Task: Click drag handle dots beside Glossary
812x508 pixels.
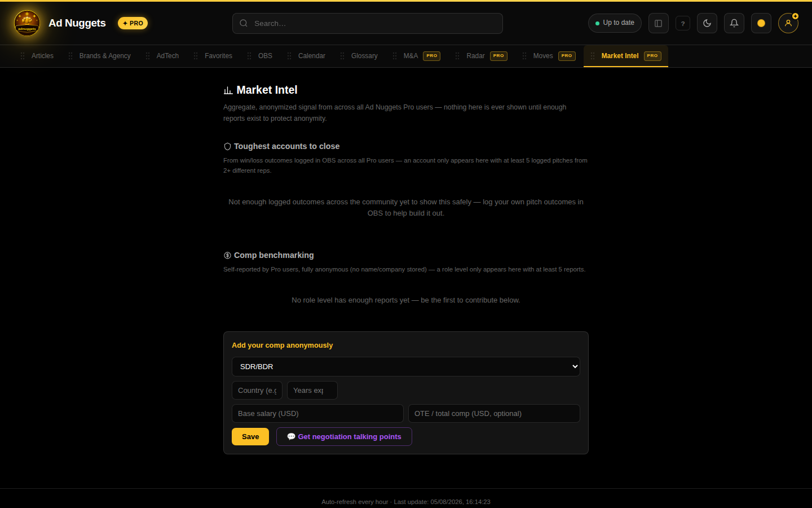Action: pyautogui.click(x=342, y=56)
